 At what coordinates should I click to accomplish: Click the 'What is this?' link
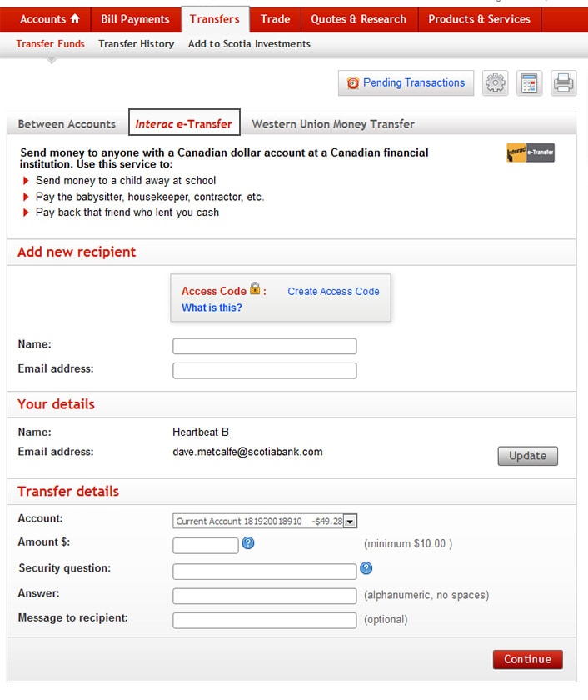point(212,308)
